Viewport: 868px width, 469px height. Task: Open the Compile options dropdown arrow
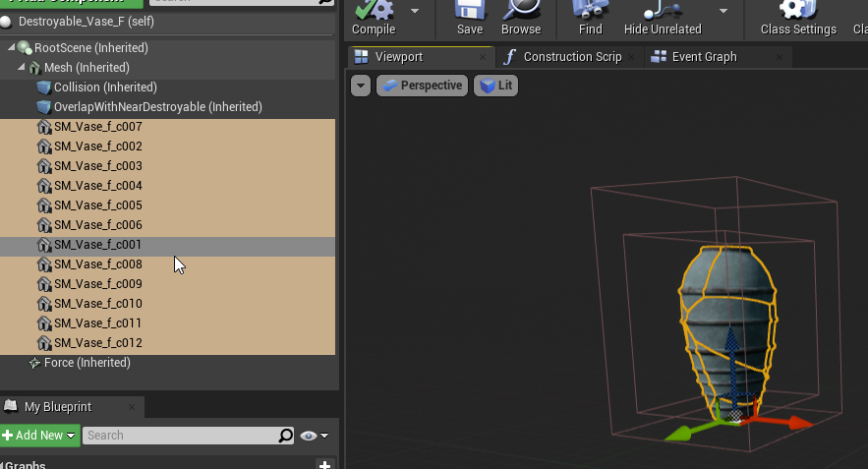tap(415, 11)
